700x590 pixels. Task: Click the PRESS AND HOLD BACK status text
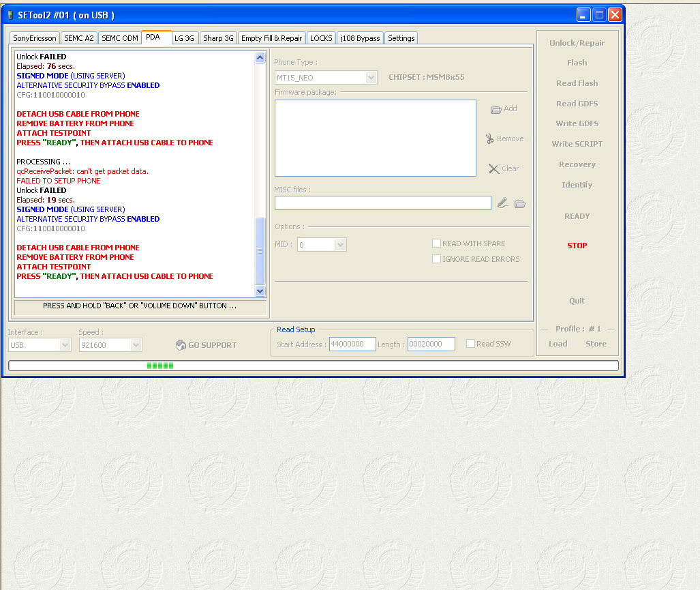pos(140,306)
